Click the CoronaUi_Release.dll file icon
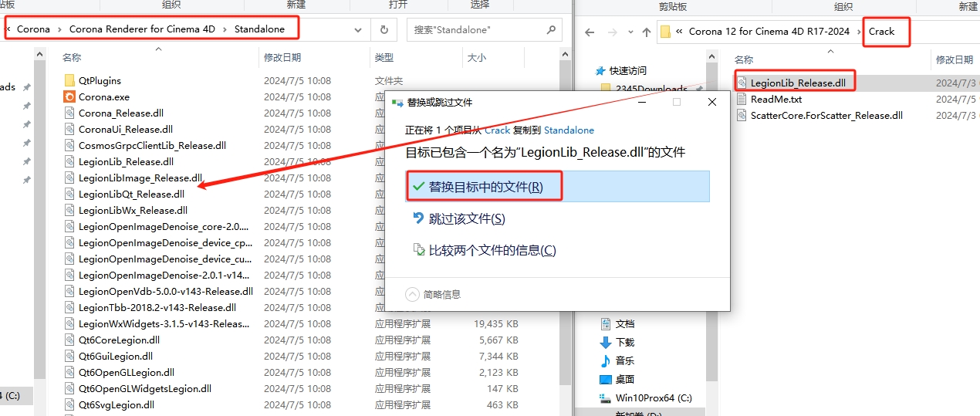The height and width of the screenshot is (416, 980). point(69,129)
